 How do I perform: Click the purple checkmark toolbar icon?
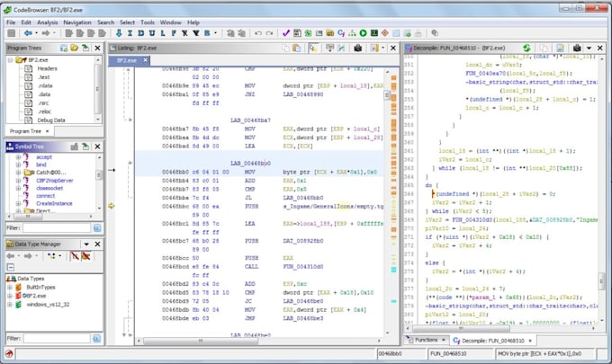pyautogui.click(x=286, y=33)
